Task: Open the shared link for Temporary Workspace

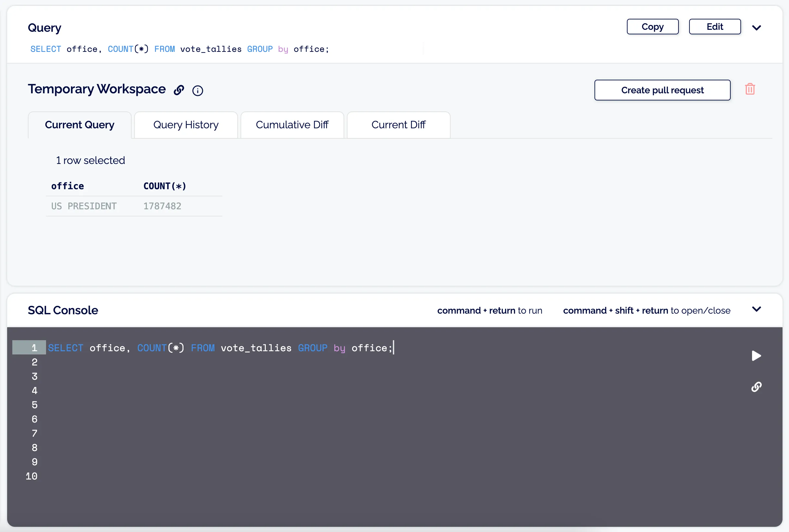Action: tap(179, 90)
